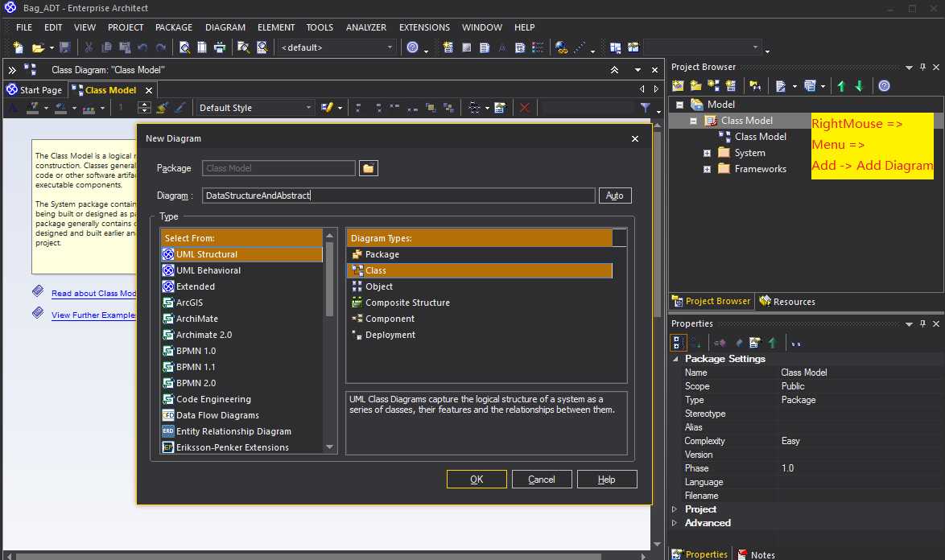Switch to the Notes tab
Image resolution: width=945 pixels, height=560 pixels.
click(755, 554)
